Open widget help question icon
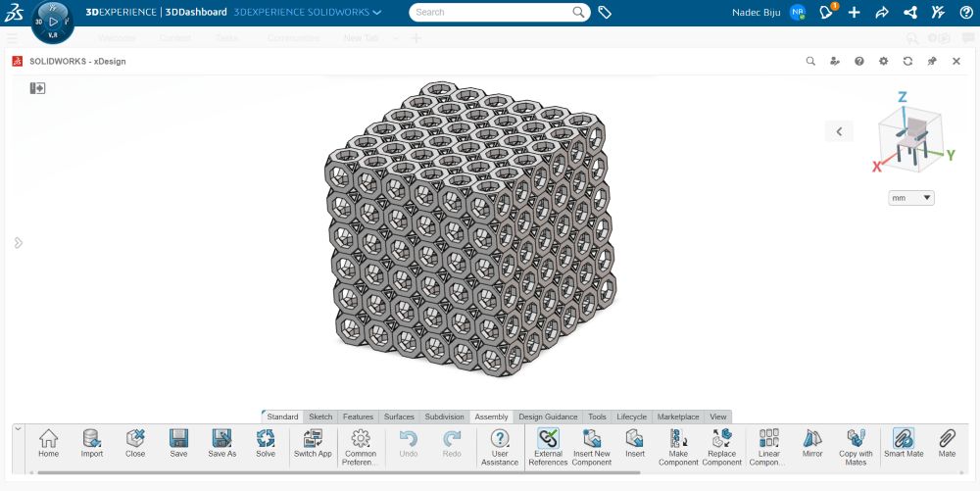 [x=859, y=61]
